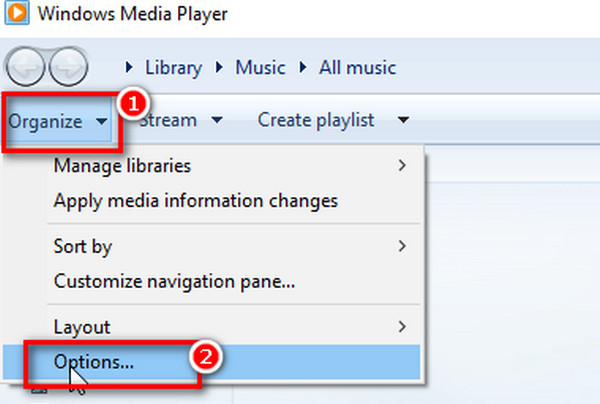Screen dimensions: 600x404
Task: Click the Windows Media Player title icon
Action: [x=17, y=13]
